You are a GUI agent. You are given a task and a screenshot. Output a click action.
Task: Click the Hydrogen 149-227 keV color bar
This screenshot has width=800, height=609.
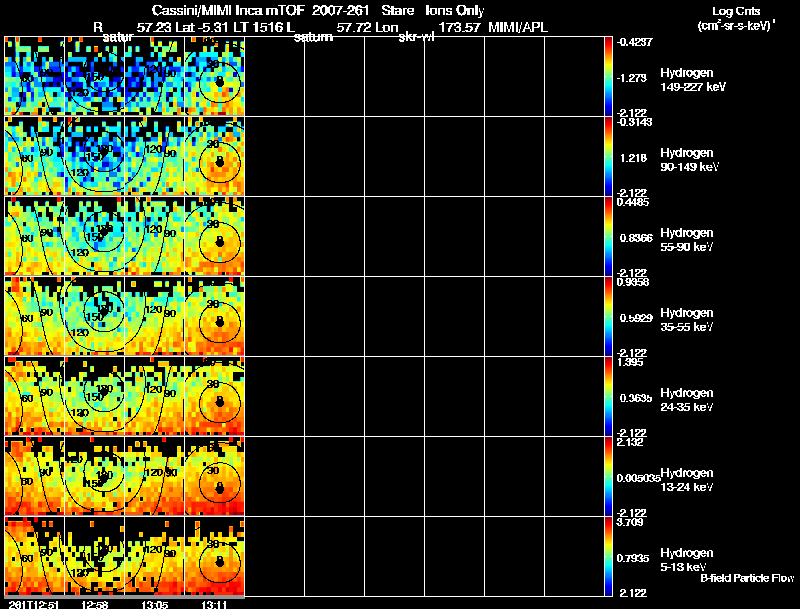[609, 75]
